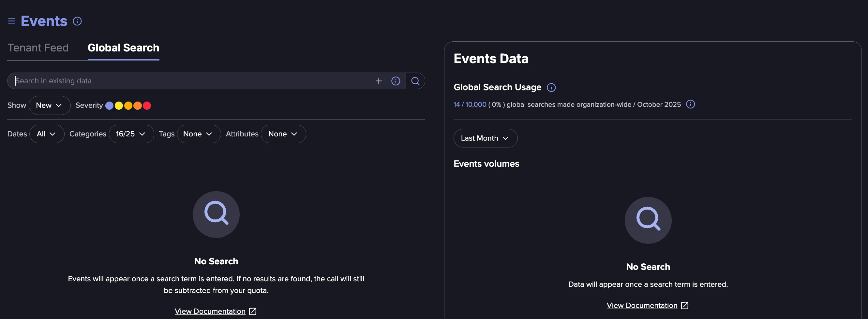This screenshot has width=868, height=319.
Task: Open the hamburger menu beside Events
Action: click(x=11, y=21)
